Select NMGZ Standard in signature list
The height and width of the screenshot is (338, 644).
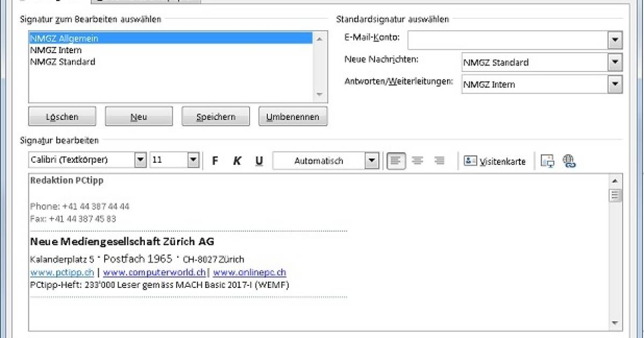point(171,62)
